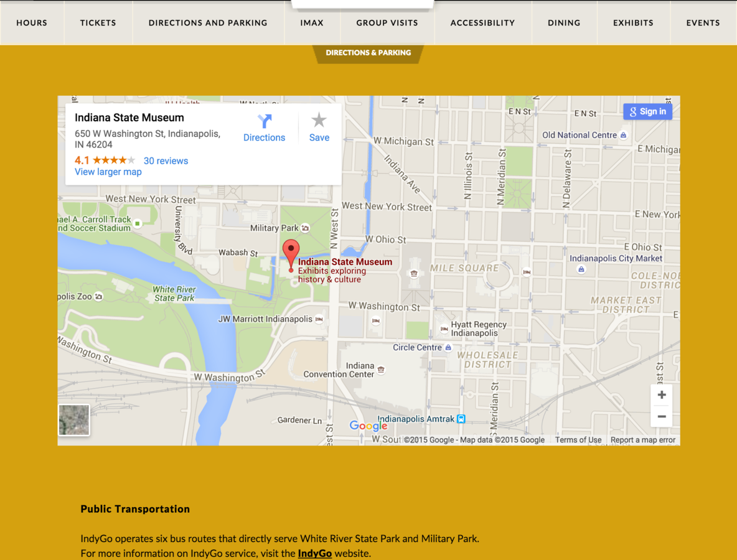Click the museum address text in info card
737x560 pixels.
tap(148, 139)
